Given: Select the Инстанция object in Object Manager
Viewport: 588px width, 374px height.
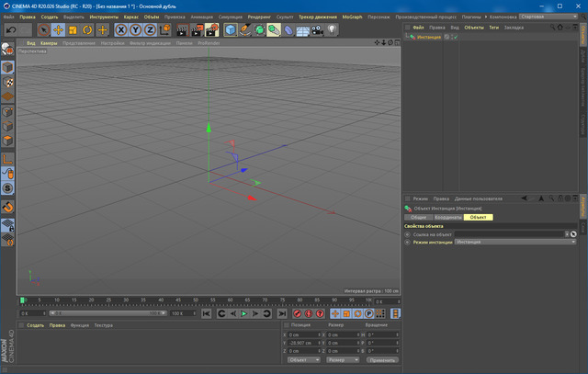Looking at the screenshot, I should (428, 38).
